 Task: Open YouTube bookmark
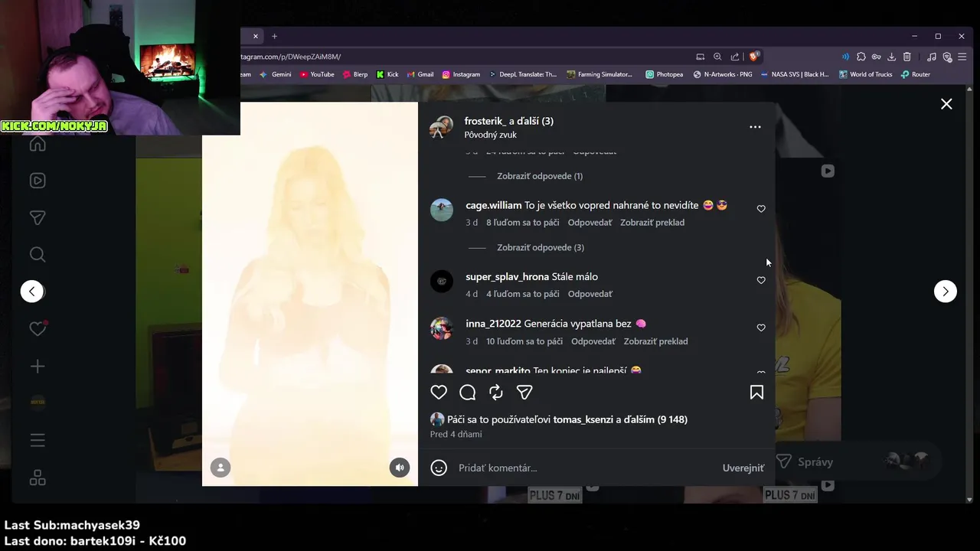tap(317, 74)
